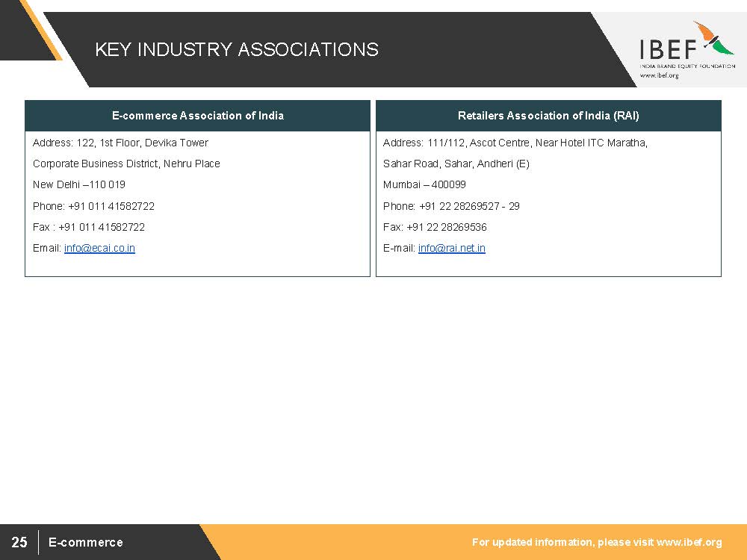Click 'For updated information, please visit www.ibef.org' footer
This screenshot has height=560, width=747.
point(597,542)
